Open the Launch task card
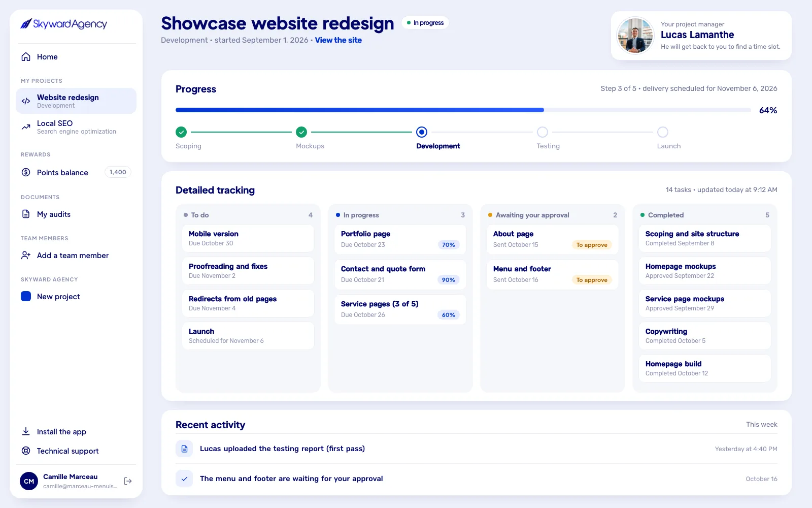The image size is (812, 508). coord(248,336)
